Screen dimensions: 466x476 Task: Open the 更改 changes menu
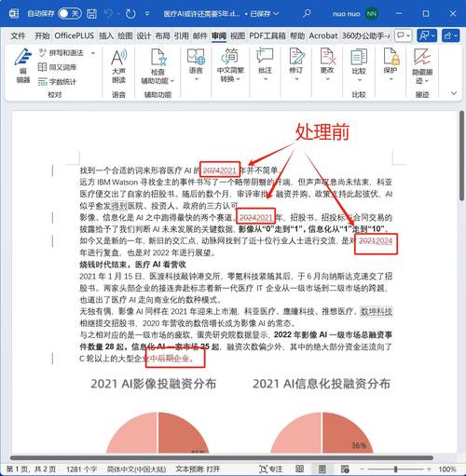[327, 65]
